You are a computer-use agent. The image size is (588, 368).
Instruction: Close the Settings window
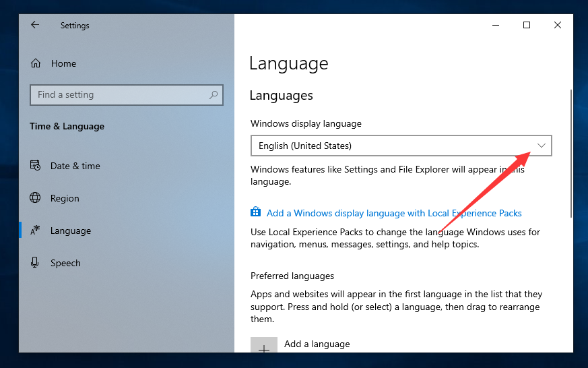558,25
